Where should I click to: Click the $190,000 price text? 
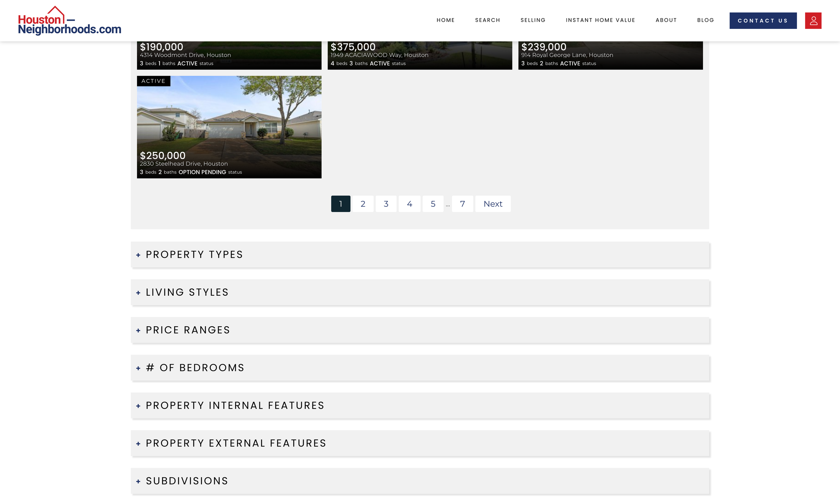pyautogui.click(x=161, y=47)
